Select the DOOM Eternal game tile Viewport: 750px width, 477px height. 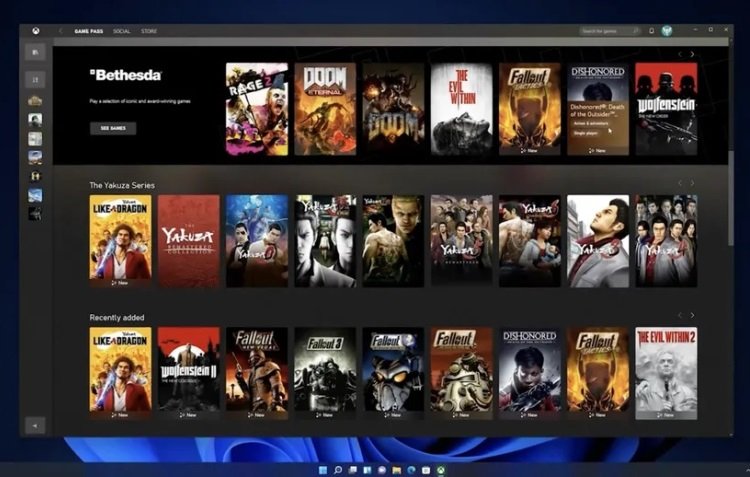[325, 108]
